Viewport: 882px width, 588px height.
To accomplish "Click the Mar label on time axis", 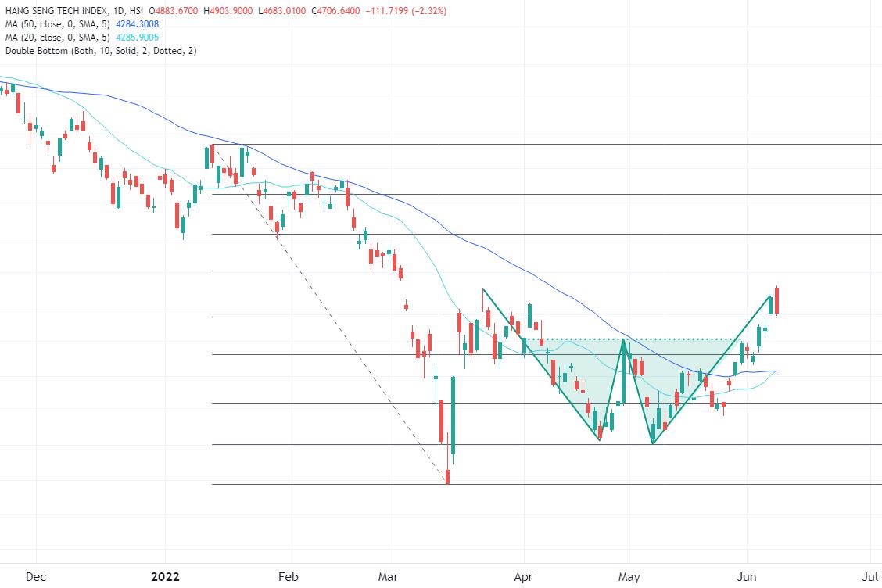I will point(388,577).
